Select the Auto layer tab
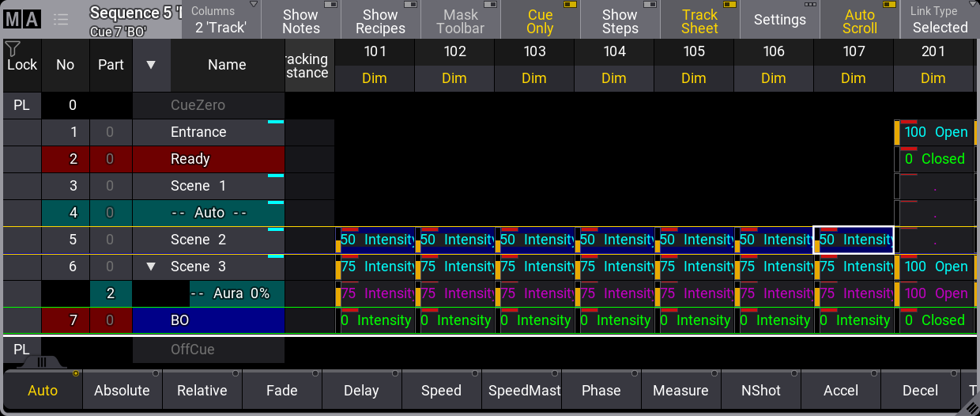The height and width of the screenshot is (416, 980). click(x=42, y=390)
